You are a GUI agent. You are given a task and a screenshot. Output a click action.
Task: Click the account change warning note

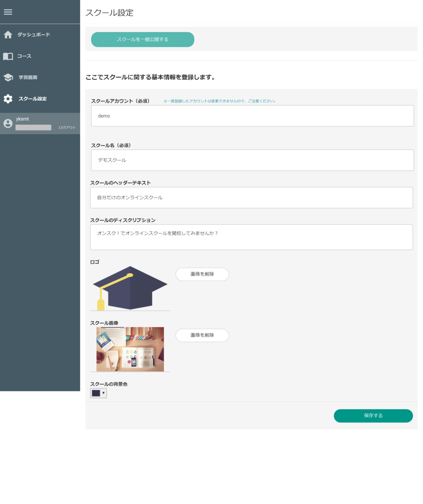(220, 101)
